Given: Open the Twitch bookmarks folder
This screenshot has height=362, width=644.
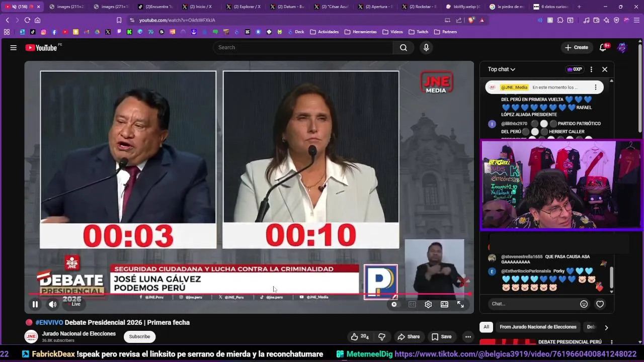Looking at the screenshot, I should [419, 32].
